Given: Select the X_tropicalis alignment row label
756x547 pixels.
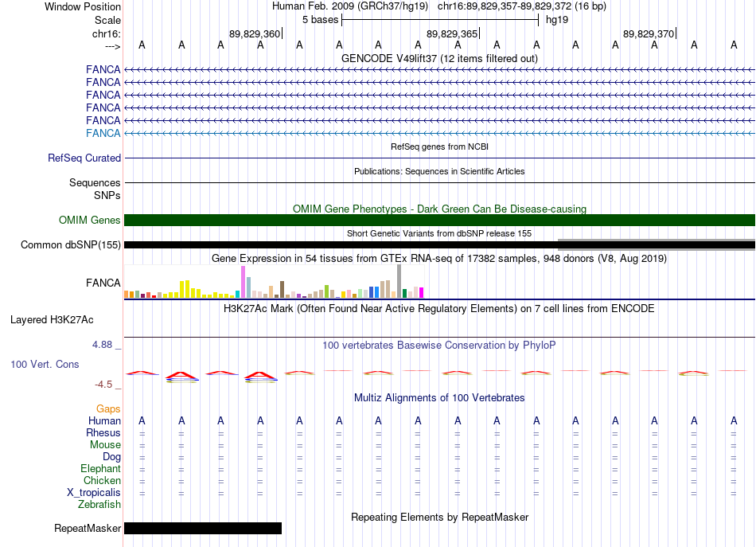Looking at the screenshot, I should (x=94, y=492).
